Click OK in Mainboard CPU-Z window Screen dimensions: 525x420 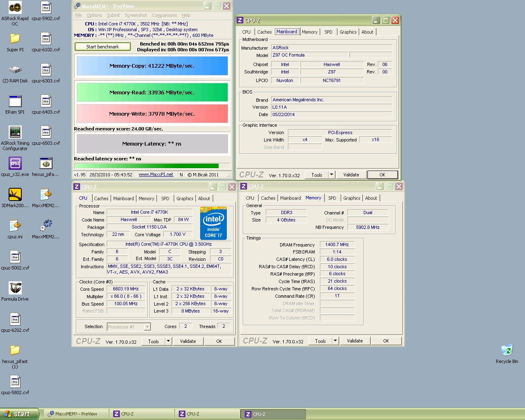(x=382, y=175)
